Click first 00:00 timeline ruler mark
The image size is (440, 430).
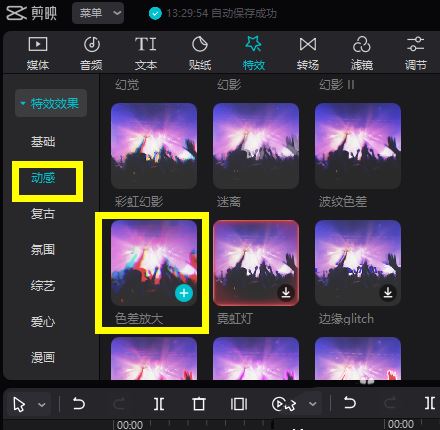130,425
